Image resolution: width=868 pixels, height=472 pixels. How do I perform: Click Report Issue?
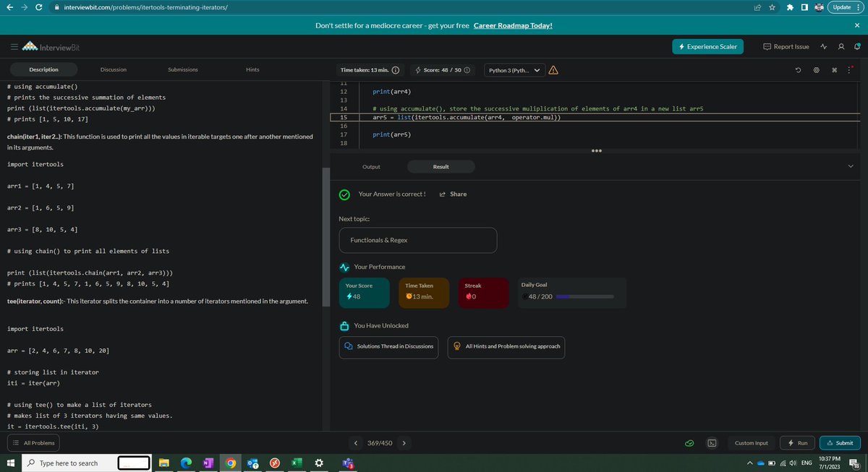coord(786,46)
